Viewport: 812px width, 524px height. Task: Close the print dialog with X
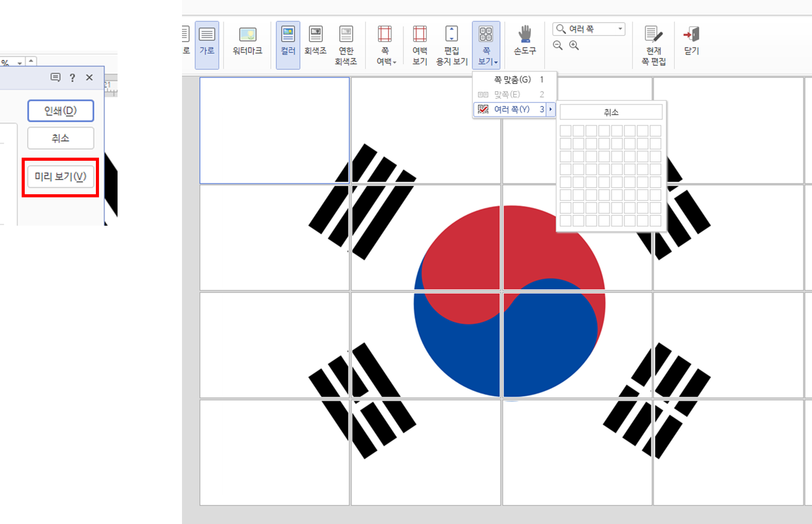[x=89, y=77]
